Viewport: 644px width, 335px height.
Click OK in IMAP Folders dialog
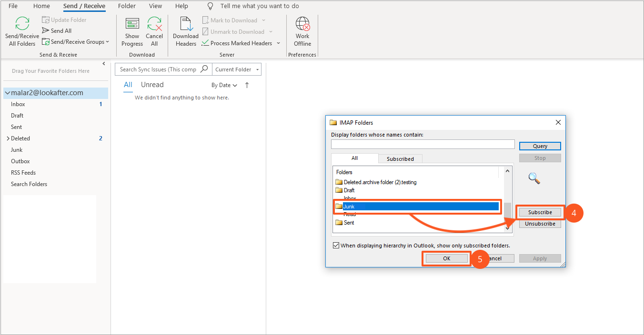pos(446,258)
